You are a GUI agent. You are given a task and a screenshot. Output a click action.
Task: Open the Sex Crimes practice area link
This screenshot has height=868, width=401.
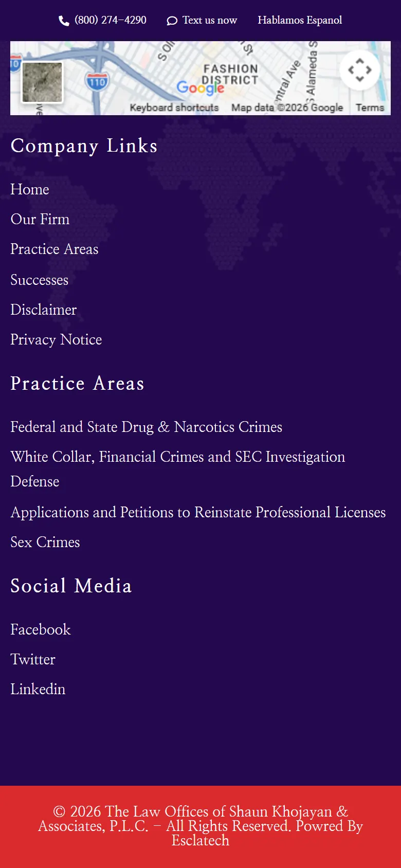pyautogui.click(x=45, y=542)
